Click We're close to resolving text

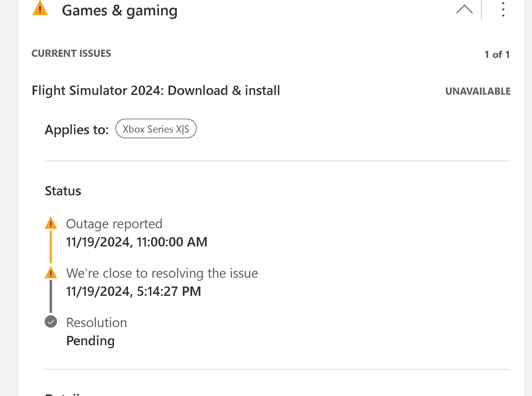[x=162, y=273]
